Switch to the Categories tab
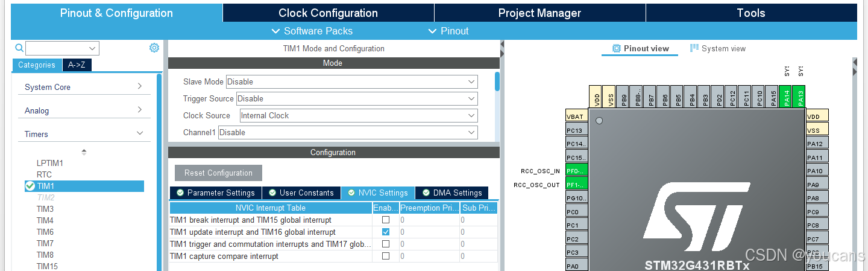 click(x=37, y=65)
